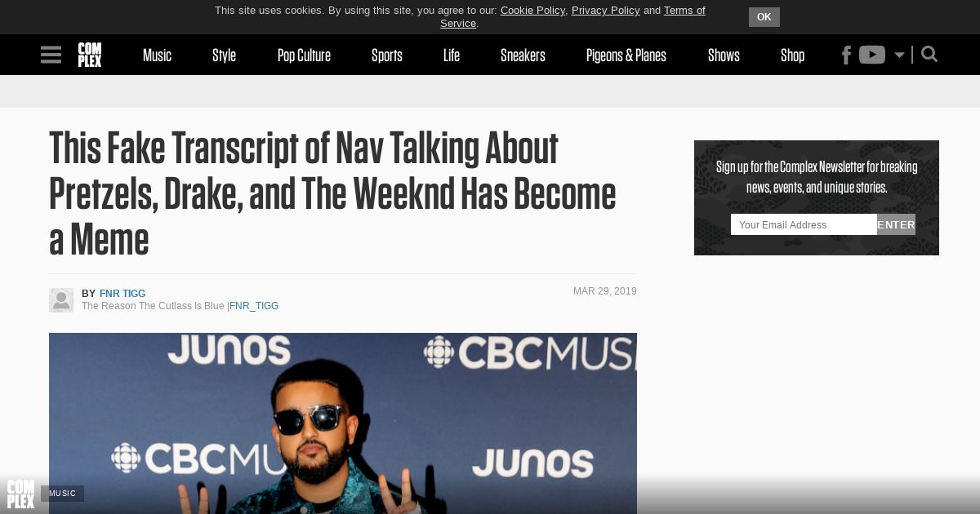Dismiss cookie notice with OK button
The height and width of the screenshot is (514, 980).
coord(764,17)
